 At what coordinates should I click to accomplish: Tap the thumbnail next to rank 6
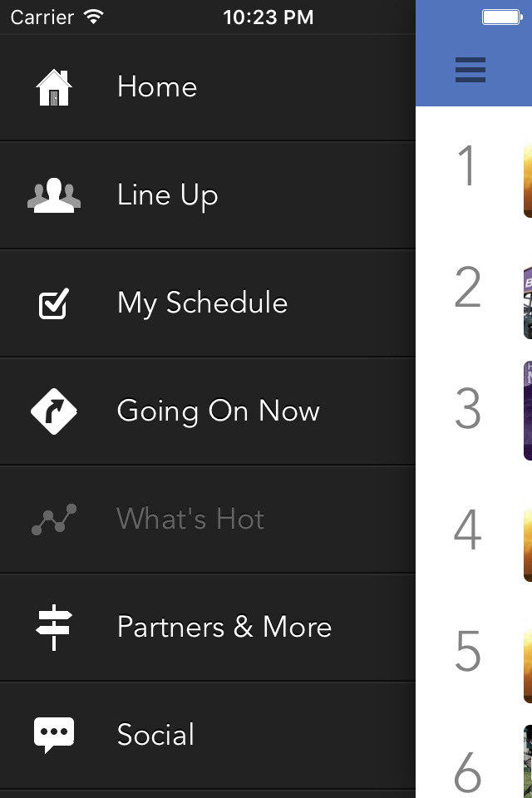527,761
